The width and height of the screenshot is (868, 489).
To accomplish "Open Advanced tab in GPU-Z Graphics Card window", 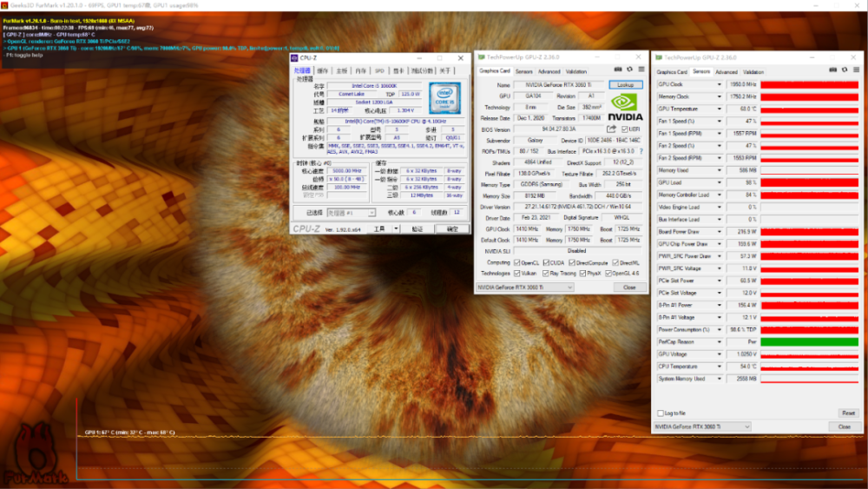I will tap(549, 71).
